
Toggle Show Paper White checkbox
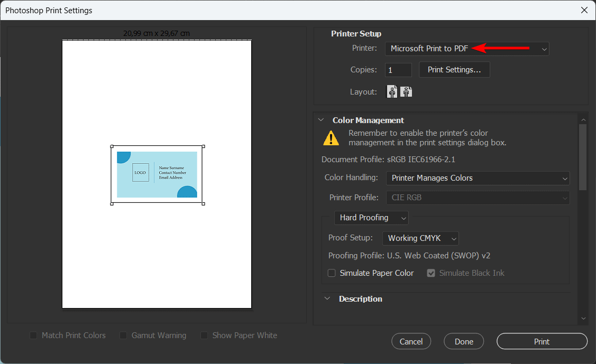[x=204, y=335]
